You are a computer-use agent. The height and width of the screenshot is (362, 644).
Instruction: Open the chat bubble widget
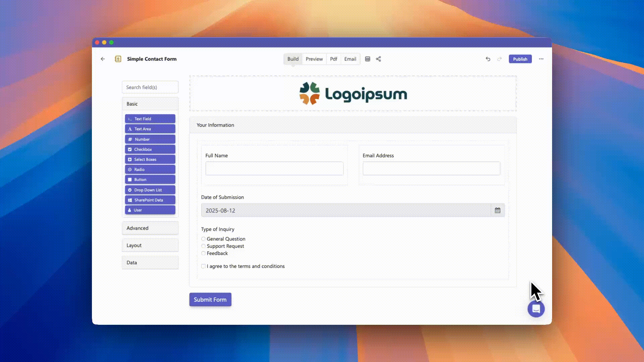pos(536,309)
